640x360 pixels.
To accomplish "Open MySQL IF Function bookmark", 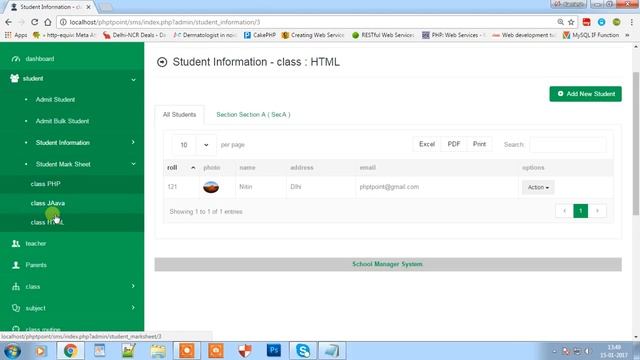I will click(591, 35).
